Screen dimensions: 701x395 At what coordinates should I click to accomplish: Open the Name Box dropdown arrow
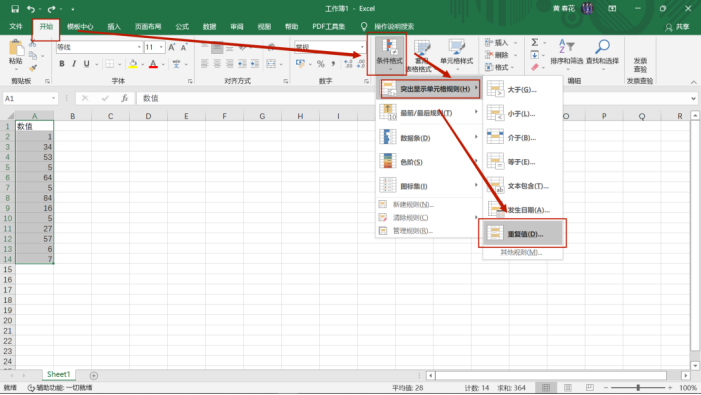tap(53, 98)
